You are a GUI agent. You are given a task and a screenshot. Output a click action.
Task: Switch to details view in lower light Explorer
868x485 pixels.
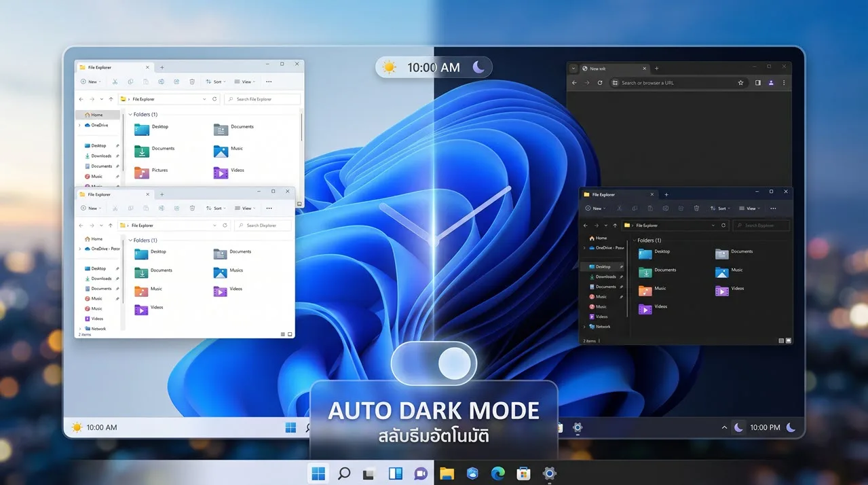click(284, 334)
